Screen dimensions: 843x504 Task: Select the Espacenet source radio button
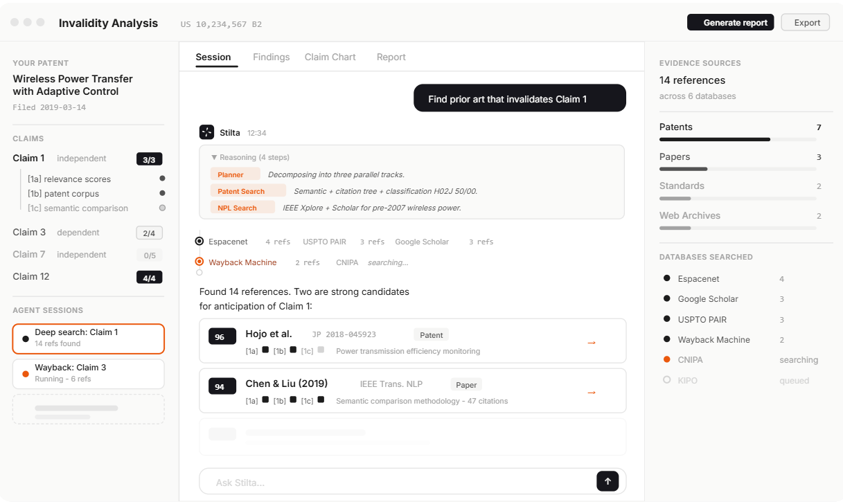click(x=199, y=242)
